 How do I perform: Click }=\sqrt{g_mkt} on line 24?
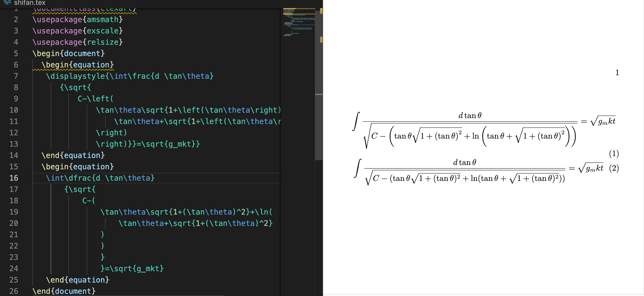[132, 269]
